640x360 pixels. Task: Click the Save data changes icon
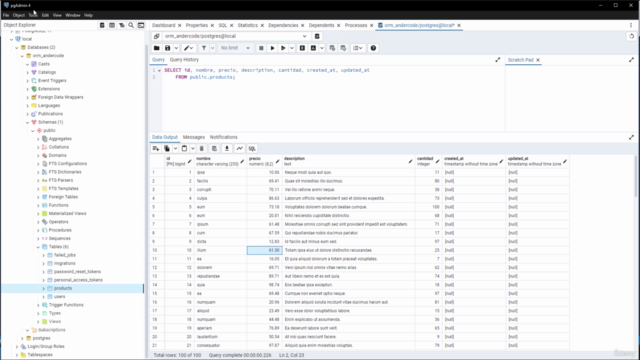[214, 149]
